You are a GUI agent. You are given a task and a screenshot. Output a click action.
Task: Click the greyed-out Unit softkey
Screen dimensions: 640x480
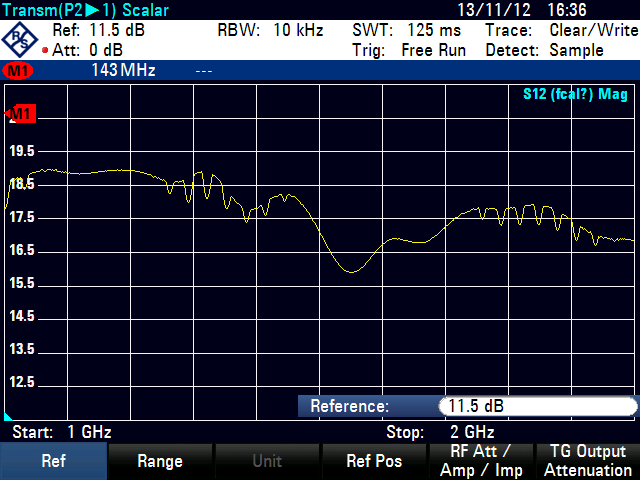tap(266, 461)
